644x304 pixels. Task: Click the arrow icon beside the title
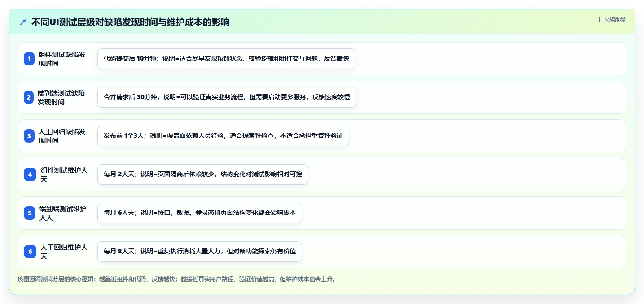point(23,22)
